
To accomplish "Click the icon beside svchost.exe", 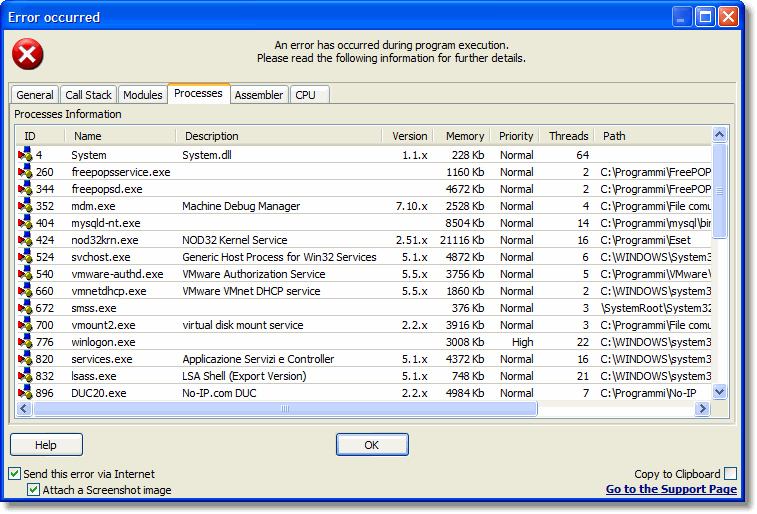I will [x=25, y=257].
